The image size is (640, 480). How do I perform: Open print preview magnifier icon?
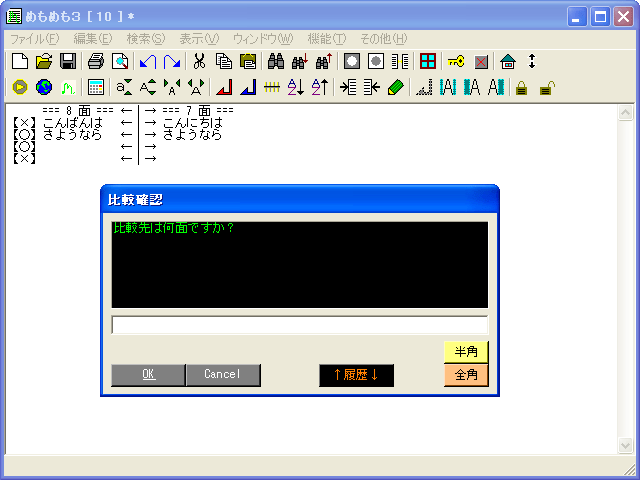(x=120, y=62)
